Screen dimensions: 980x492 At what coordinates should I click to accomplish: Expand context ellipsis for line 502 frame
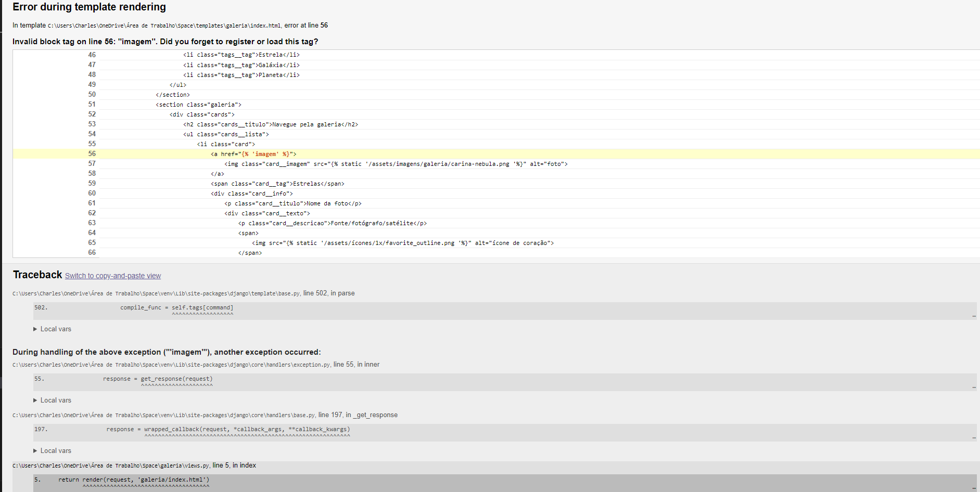(x=974, y=316)
